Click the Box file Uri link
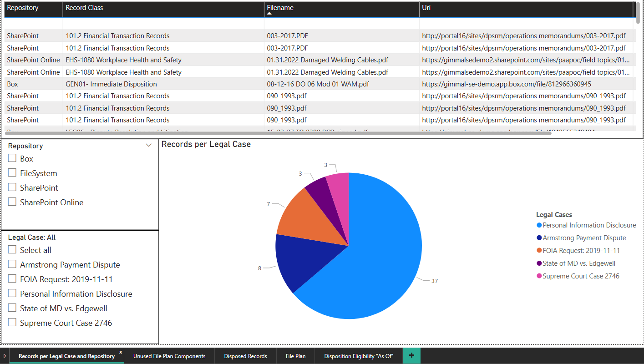 [507, 84]
